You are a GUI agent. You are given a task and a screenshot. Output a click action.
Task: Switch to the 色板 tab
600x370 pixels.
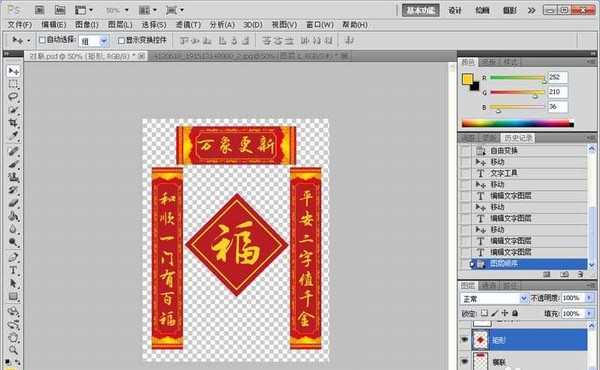(488, 62)
